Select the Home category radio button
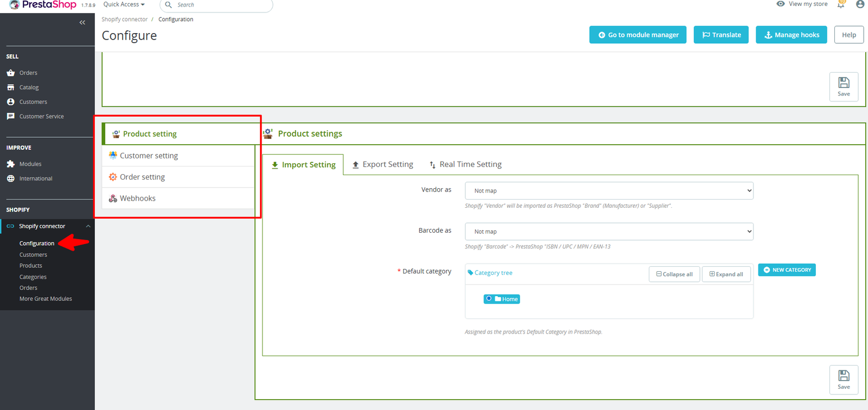 [489, 299]
